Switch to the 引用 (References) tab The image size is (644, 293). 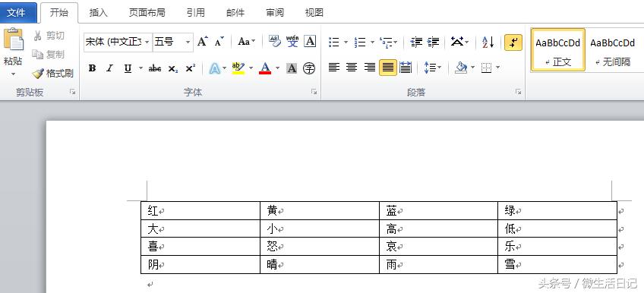coord(195,13)
